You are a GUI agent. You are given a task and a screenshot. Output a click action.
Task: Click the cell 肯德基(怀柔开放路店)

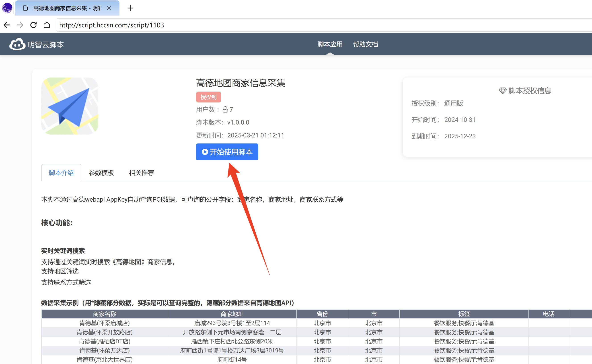(105, 332)
